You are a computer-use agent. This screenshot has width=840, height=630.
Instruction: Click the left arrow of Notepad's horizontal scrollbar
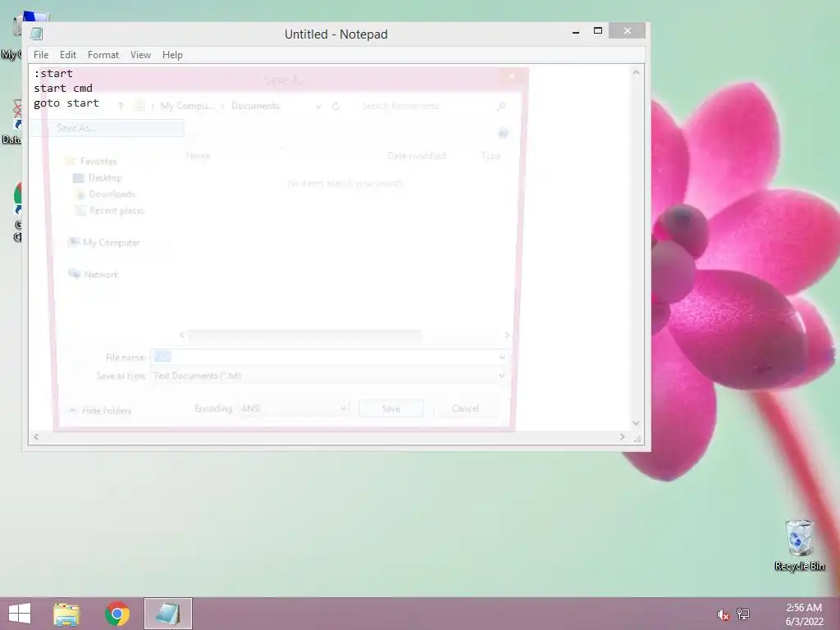coord(36,437)
